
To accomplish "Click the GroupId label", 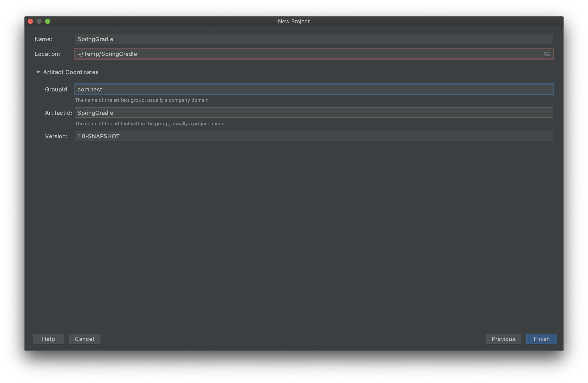I will click(x=57, y=89).
